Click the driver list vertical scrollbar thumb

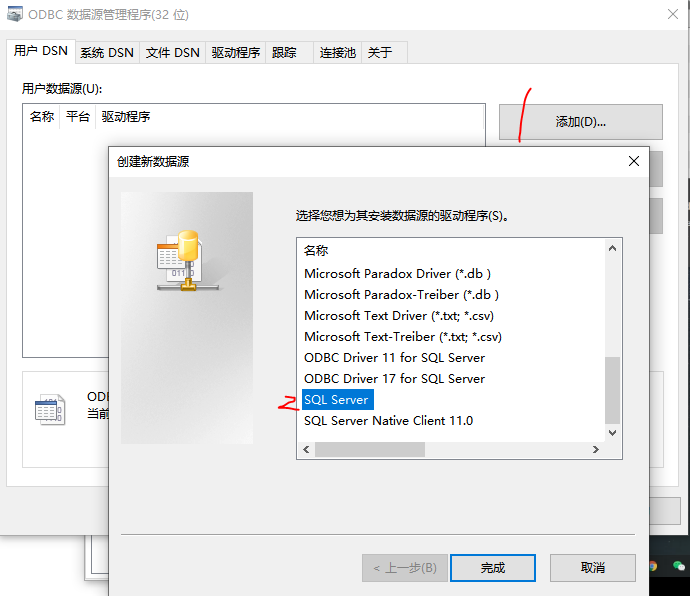click(612, 390)
